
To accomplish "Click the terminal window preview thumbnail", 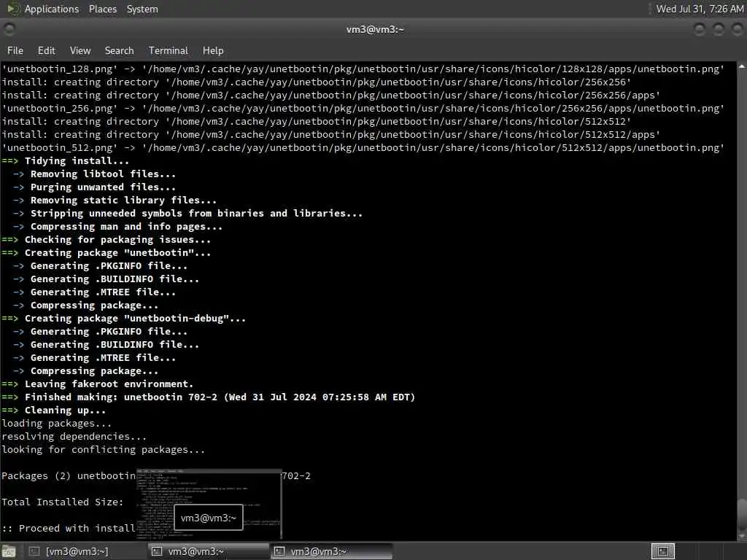I will click(209, 504).
